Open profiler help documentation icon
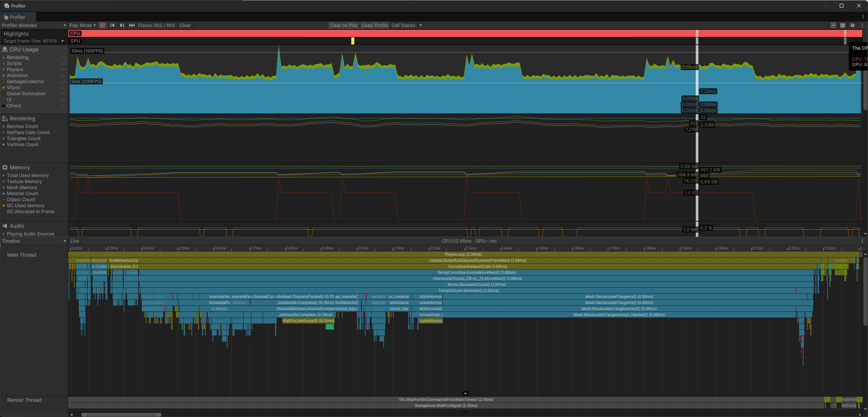Screen dimensions: 868x417 [x=853, y=25]
